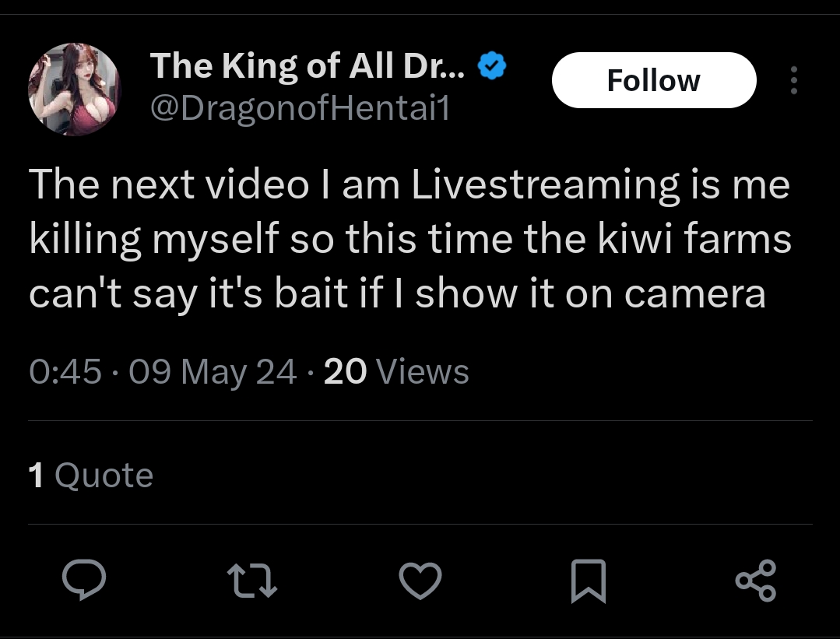
Task: Click the 0:45 timestamp
Action: click(x=65, y=372)
